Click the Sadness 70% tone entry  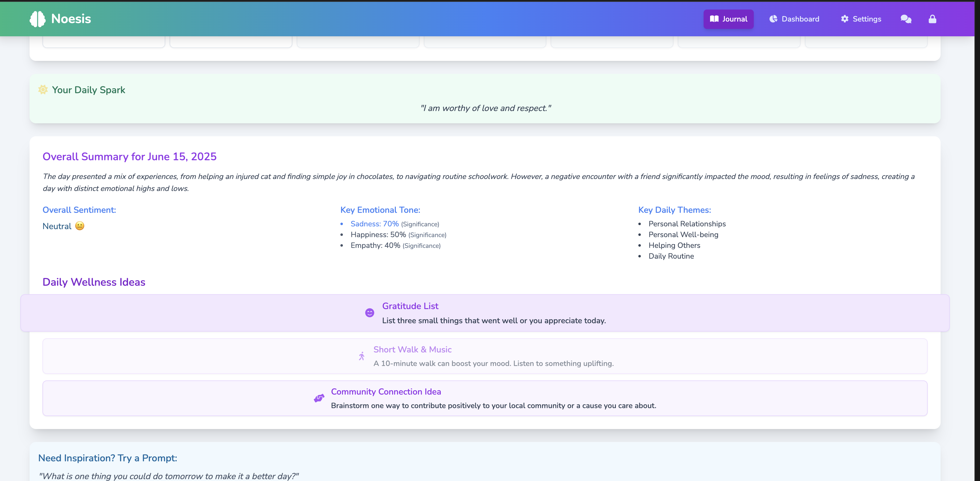pyautogui.click(x=374, y=224)
